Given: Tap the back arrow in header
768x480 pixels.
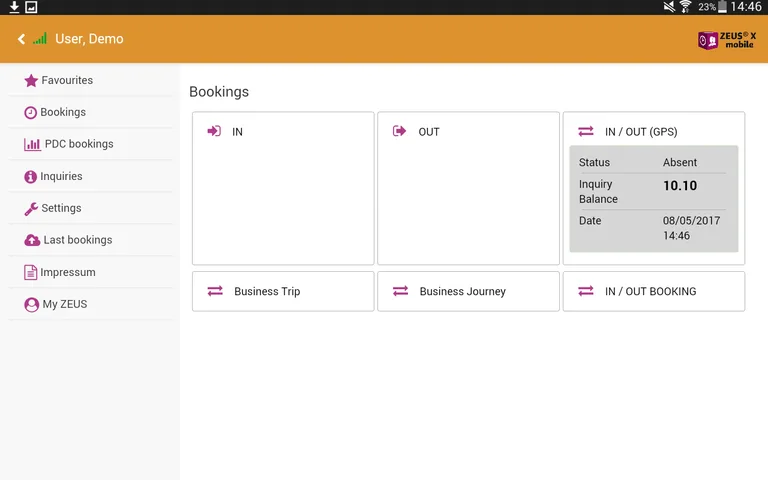Looking at the screenshot, I should [x=21, y=39].
